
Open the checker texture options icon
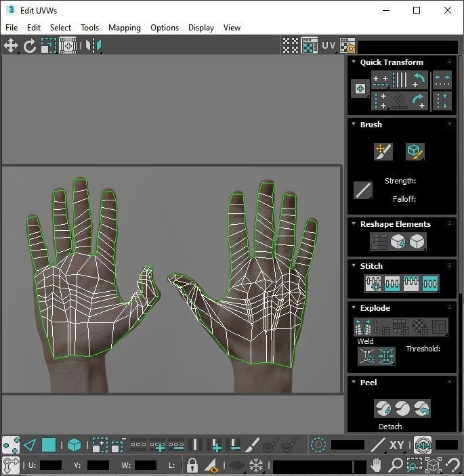[x=347, y=45]
